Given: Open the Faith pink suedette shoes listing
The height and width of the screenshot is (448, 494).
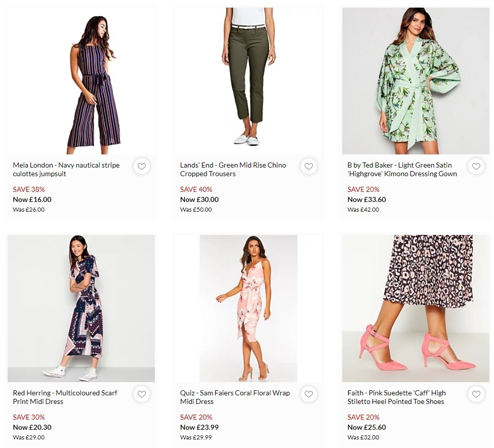Looking at the screenshot, I should click(x=399, y=397).
